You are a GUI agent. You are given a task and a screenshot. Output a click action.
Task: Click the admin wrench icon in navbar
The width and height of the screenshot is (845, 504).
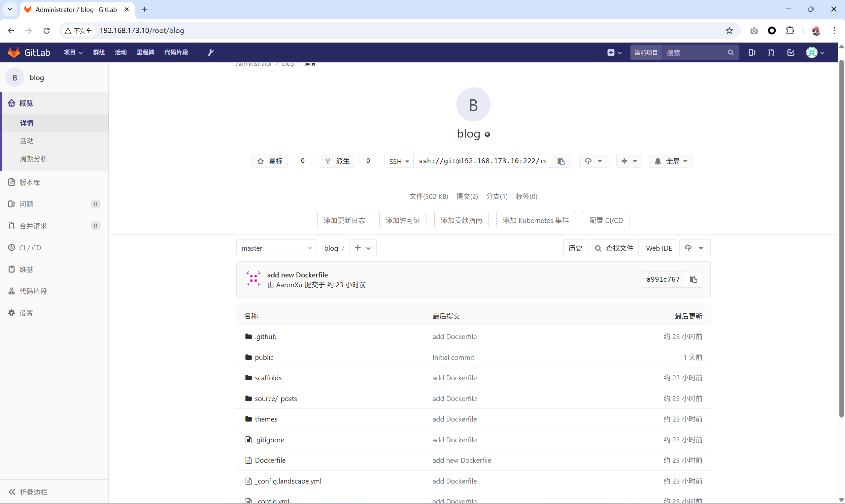pyautogui.click(x=211, y=52)
